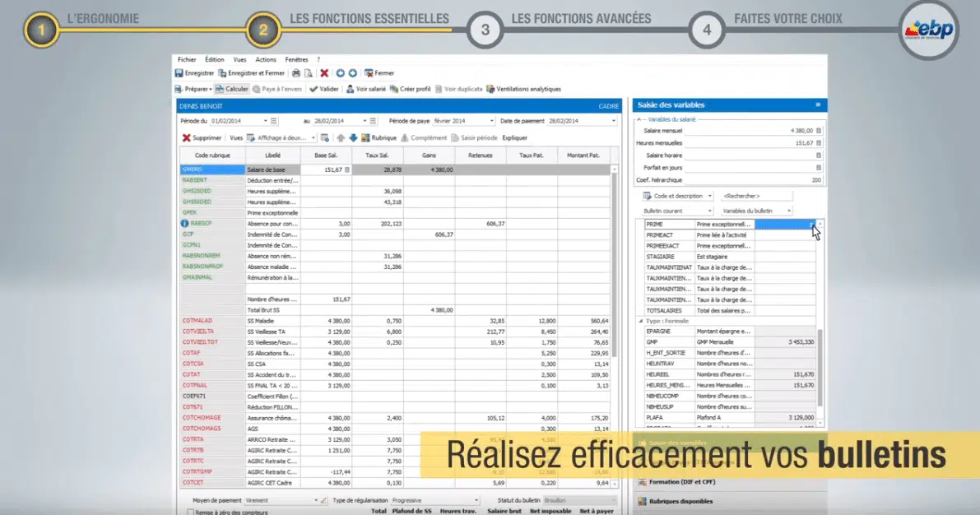Click Voir salarié toolbar button
The width and height of the screenshot is (980, 515).
[x=366, y=89]
